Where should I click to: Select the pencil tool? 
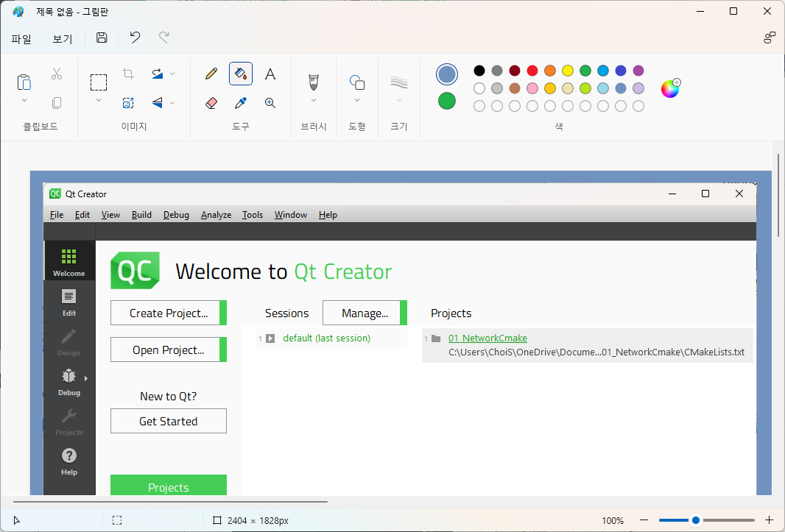[211, 74]
